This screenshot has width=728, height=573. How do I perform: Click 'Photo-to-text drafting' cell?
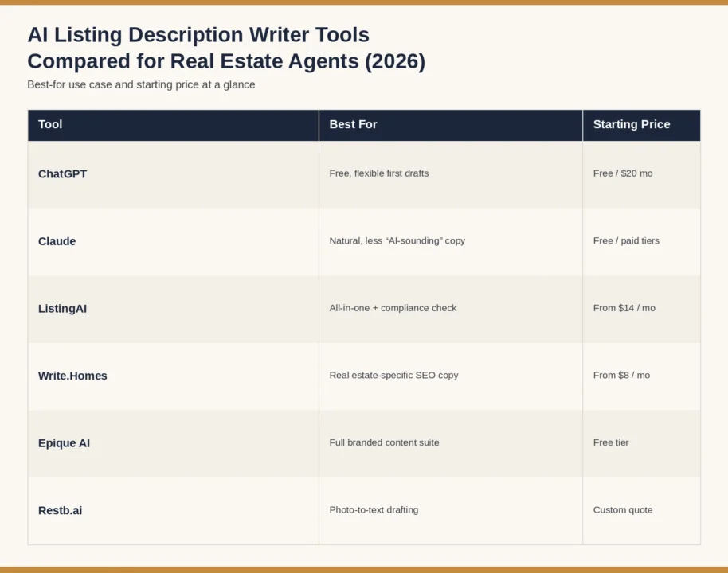tap(451, 511)
